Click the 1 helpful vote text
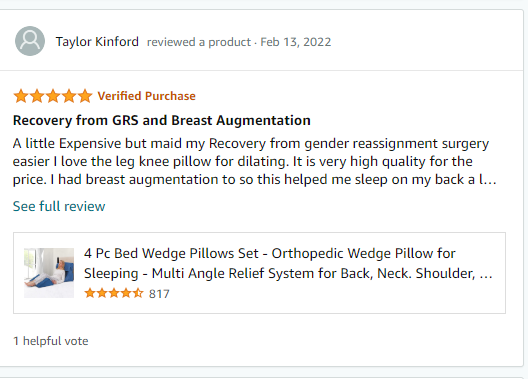 click(51, 341)
